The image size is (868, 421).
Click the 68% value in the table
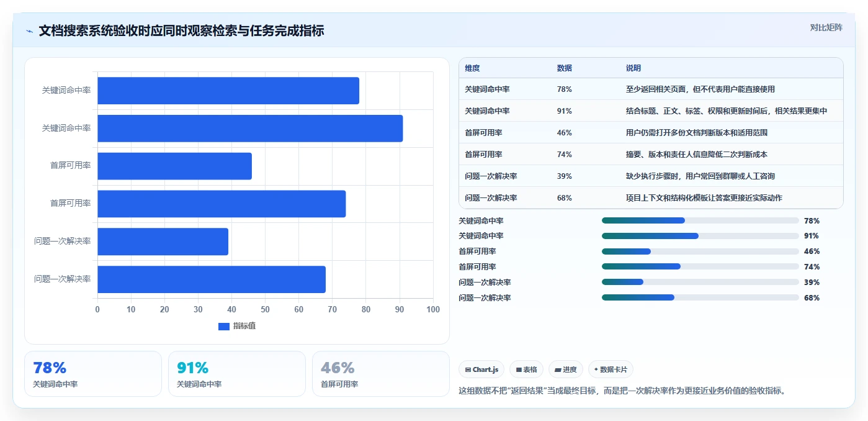[x=565, y=198]
